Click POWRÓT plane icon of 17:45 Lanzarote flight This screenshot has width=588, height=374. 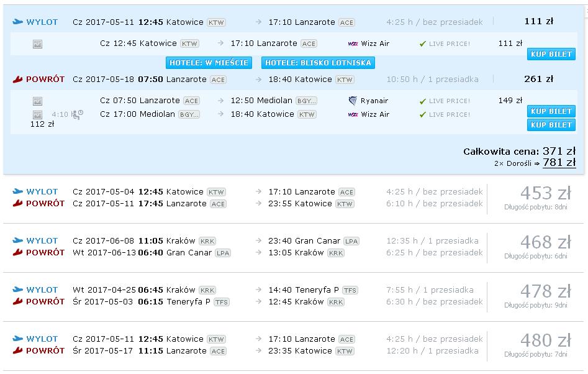(x=17, y=203)
